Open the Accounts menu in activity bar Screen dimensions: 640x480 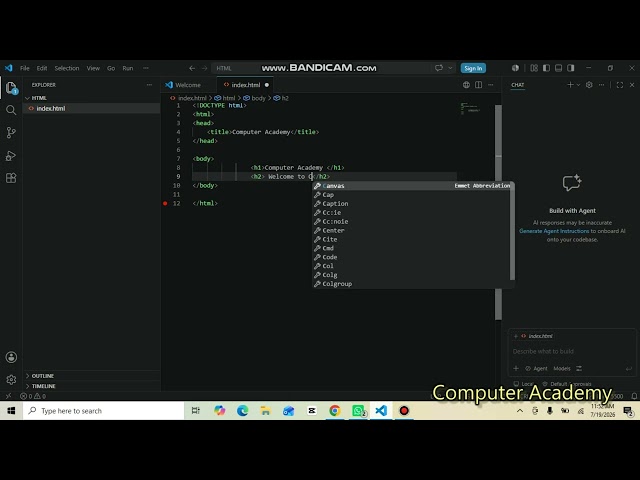[x=11, y=357]
